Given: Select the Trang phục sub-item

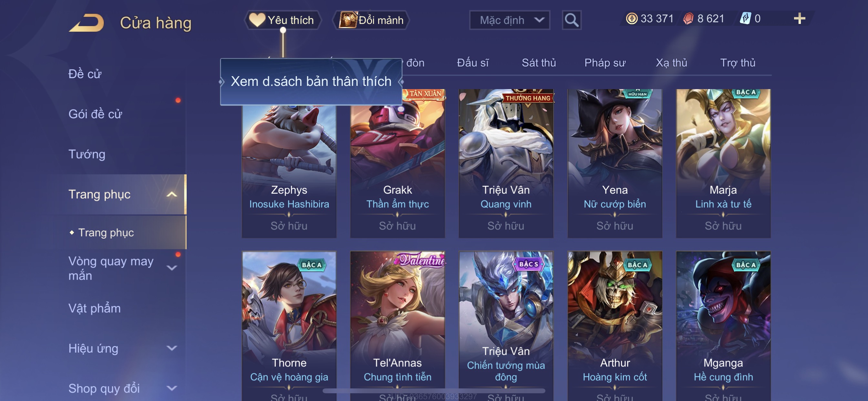Looking at the screenshot, I should 106,233.
